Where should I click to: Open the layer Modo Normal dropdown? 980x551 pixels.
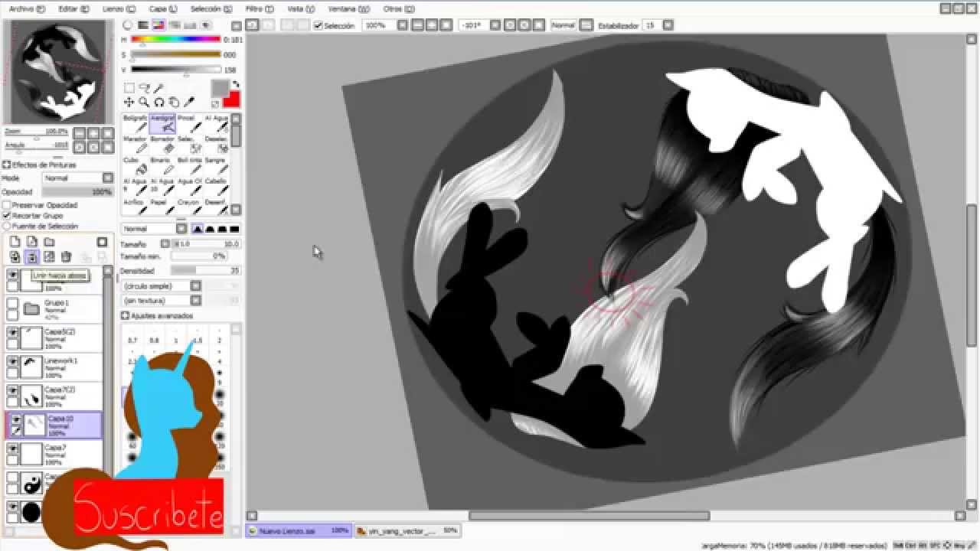pos(77,178)
